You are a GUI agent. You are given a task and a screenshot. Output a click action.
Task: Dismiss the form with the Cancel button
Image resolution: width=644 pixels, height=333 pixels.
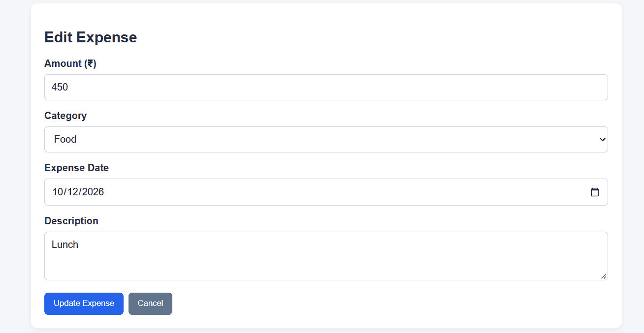150,303
